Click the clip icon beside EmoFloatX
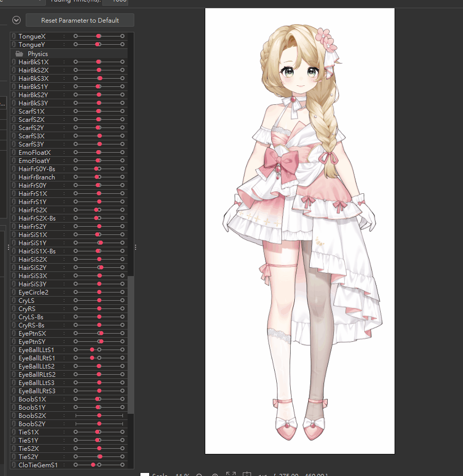Screen dimensions: 463x476 (14, 152)
